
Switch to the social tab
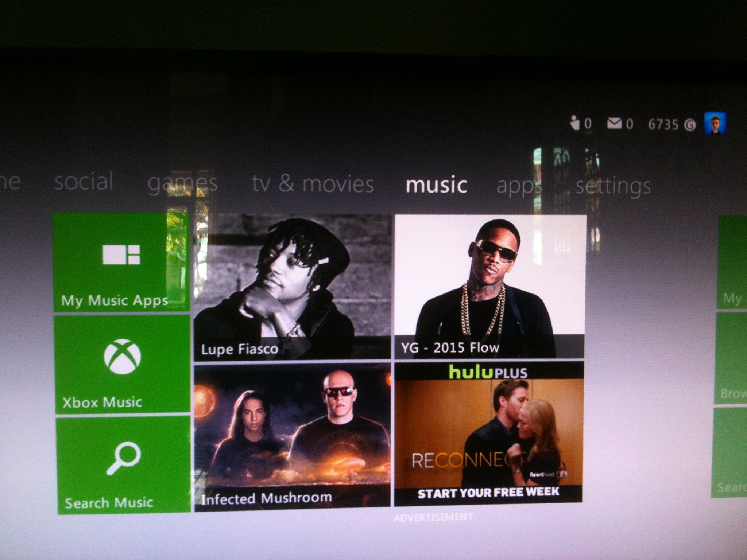[x=84, y=182]
